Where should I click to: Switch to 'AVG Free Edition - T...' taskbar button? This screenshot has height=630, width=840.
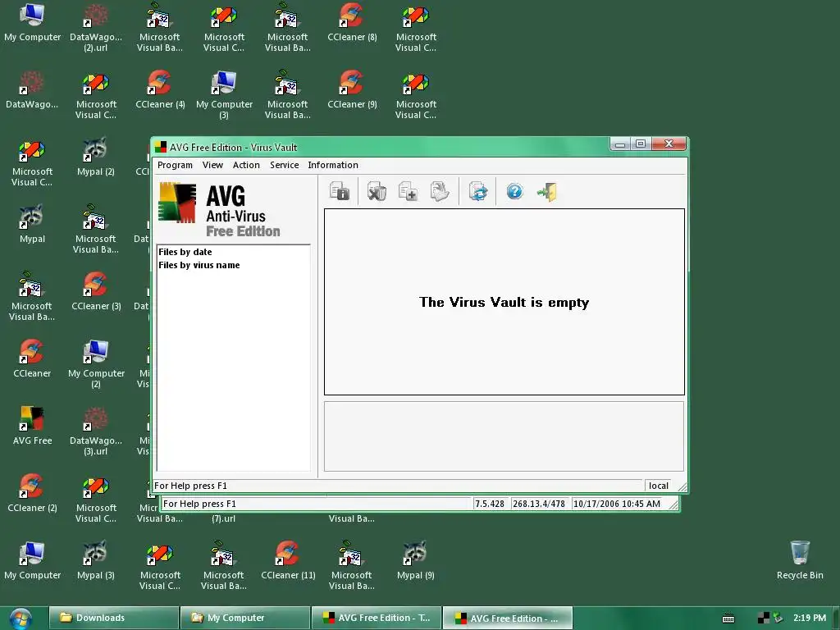[377, 618]
